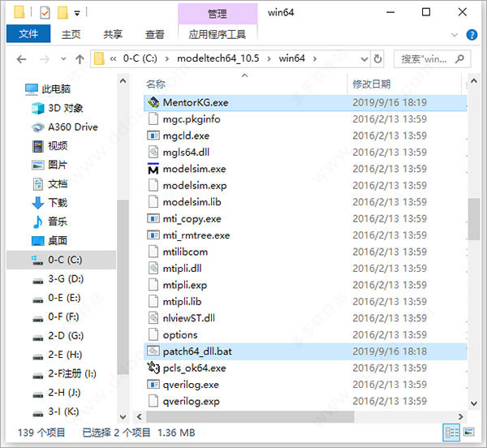Open the 共享 ribbon tab
487x448 pixels.
(x=113, y=34)
